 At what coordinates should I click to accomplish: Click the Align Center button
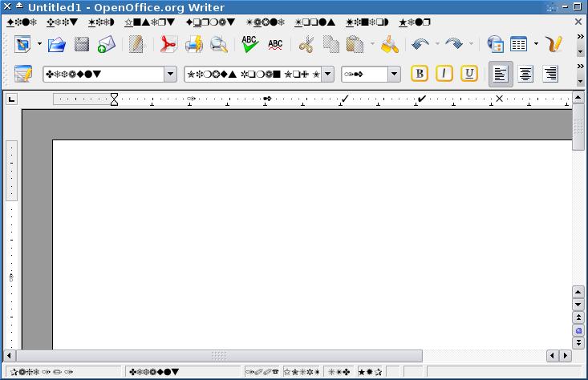coord(525,74)
